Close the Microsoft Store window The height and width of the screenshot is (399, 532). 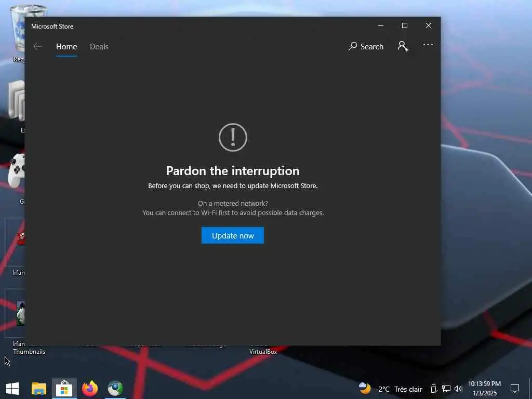click(x=429, y=26)
